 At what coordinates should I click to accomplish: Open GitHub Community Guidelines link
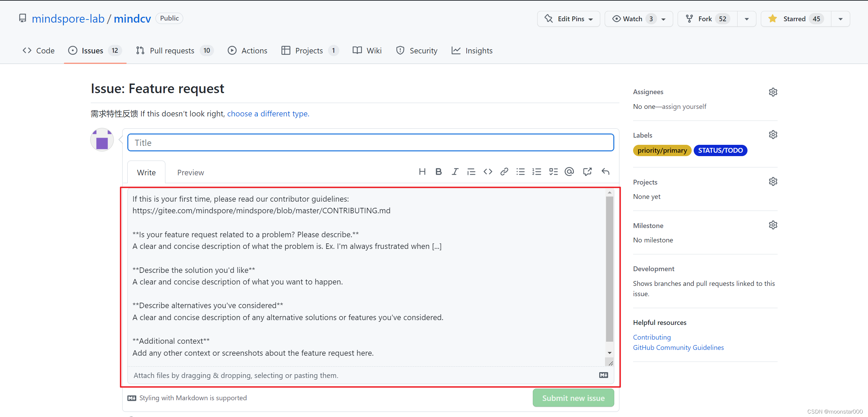(678, 347)
